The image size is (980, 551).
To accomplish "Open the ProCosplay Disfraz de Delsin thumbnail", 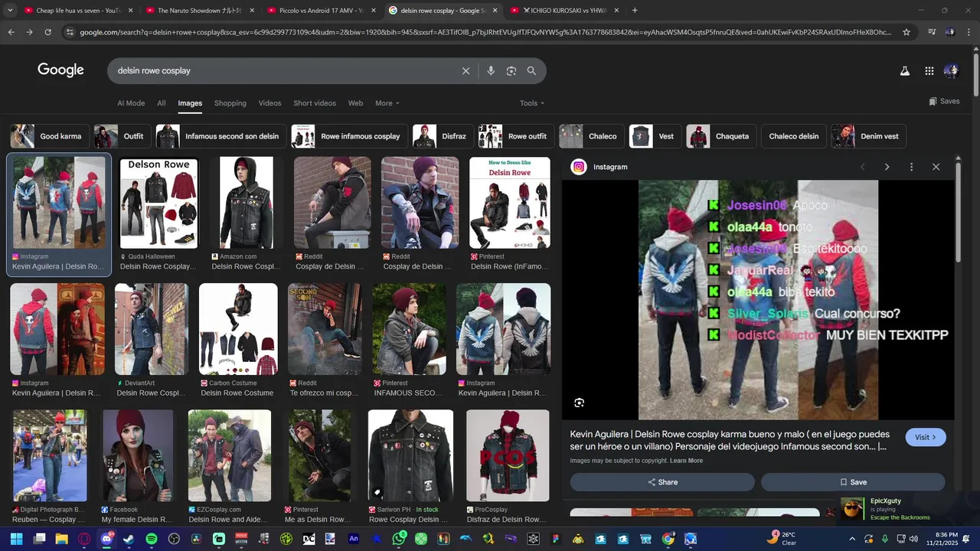I will tap(508, 455).
